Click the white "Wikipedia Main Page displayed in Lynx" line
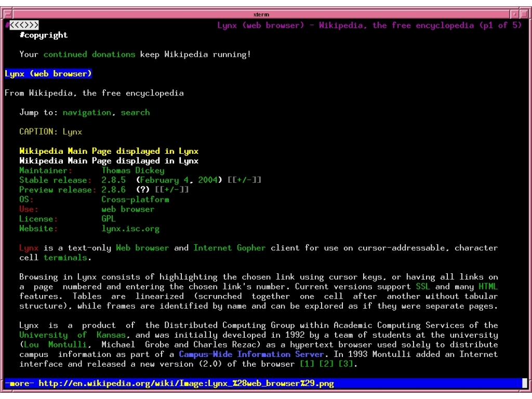Image resolution: width=532 pixels, height=399 pixels. coord(109,161)
